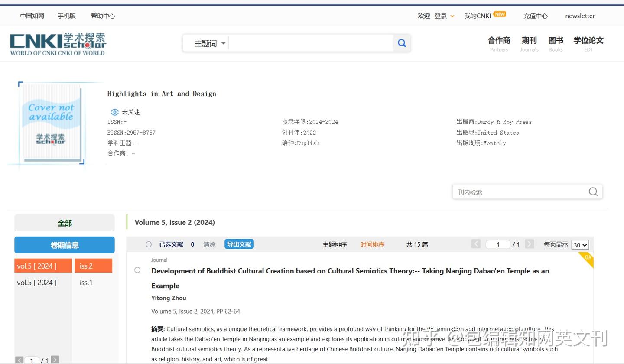Open the 期刊 Journals section icon
This screenshot has height=364, width=624.
529,43
